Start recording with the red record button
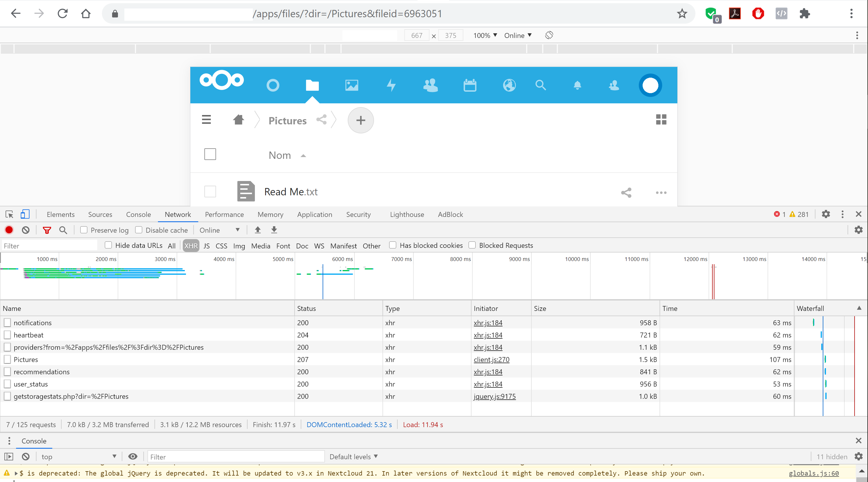The image size is (868, 482). [x=9, y=230]
